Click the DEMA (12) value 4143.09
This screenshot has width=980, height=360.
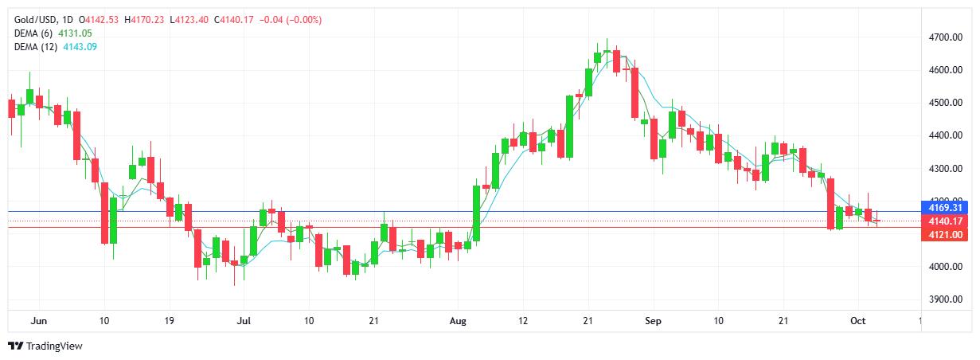81,47
